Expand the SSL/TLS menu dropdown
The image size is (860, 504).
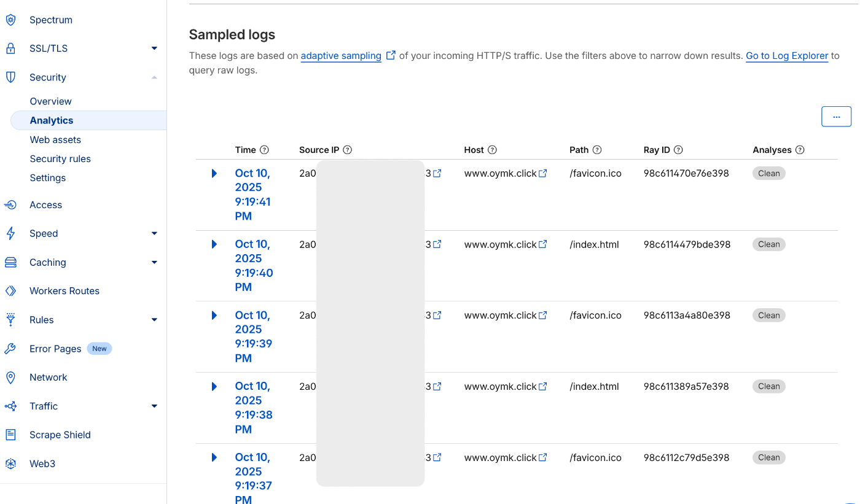(x=154, y=48)
